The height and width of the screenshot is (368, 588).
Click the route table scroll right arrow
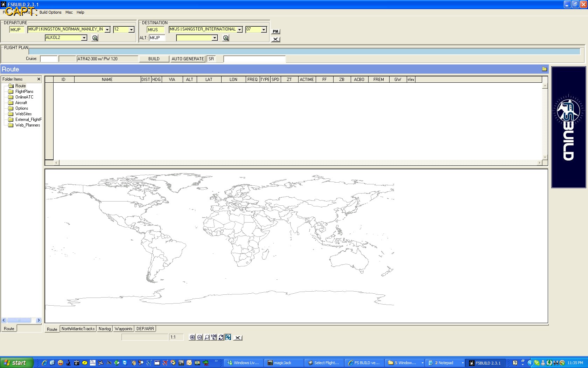539,163
